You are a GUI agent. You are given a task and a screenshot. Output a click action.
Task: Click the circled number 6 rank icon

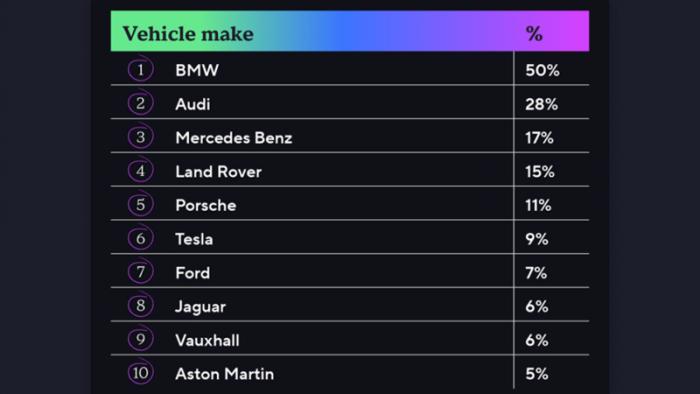coord(141,238)
